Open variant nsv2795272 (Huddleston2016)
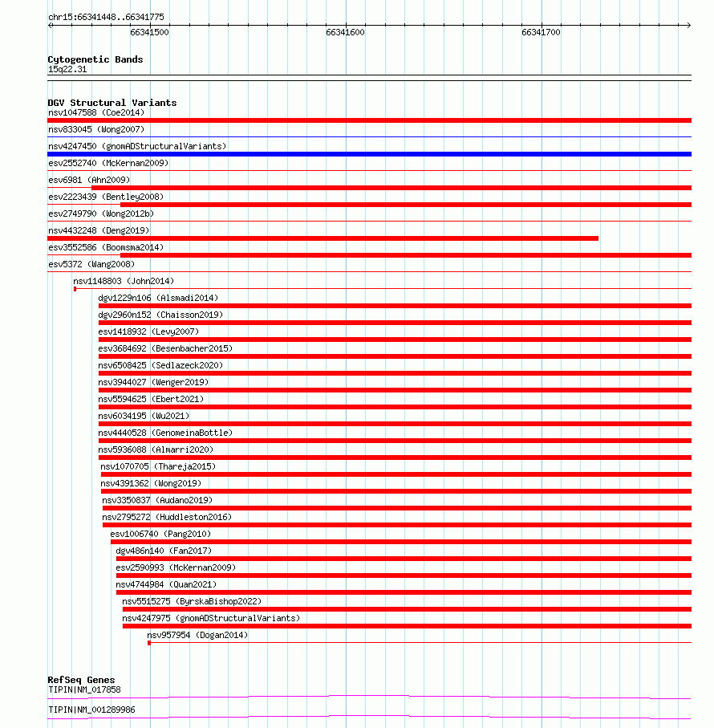Screen dimensions: 714x728 click(167, 517)
